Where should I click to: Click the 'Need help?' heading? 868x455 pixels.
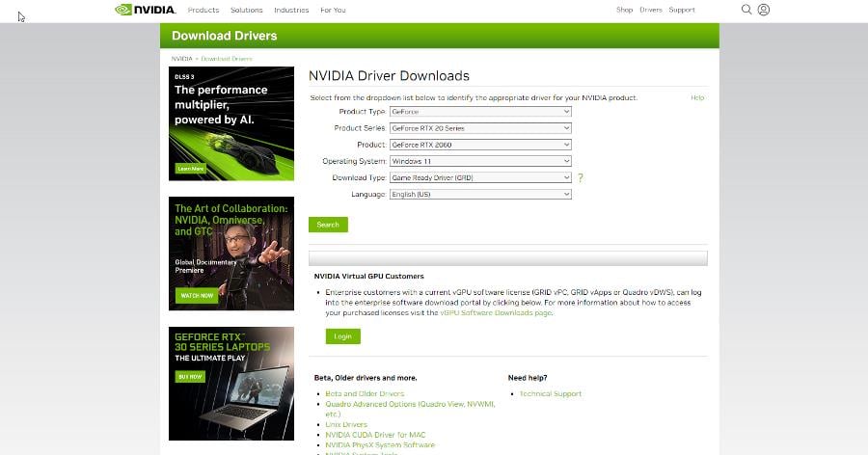528,378
